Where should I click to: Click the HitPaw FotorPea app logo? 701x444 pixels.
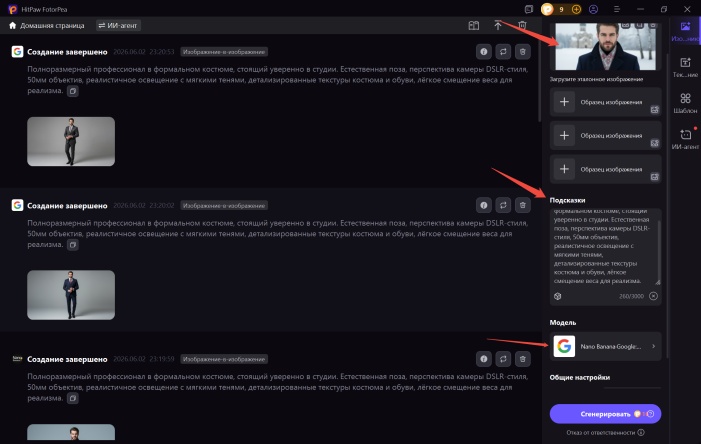(x=13, y=9)
